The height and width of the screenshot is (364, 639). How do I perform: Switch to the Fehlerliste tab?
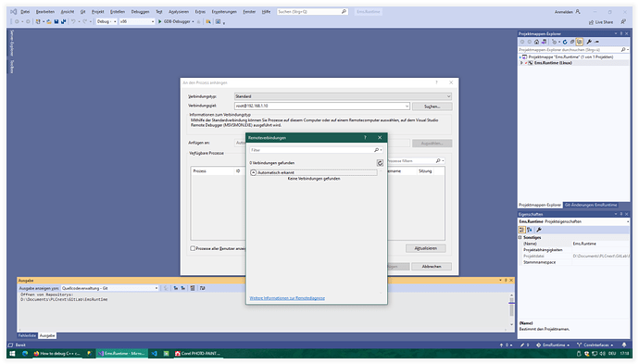pos(27,335)
